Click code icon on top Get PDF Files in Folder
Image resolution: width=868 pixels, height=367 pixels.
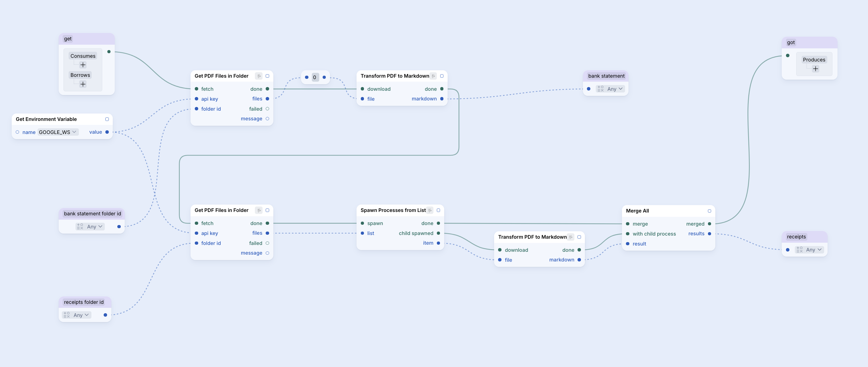tap(259, 76)
